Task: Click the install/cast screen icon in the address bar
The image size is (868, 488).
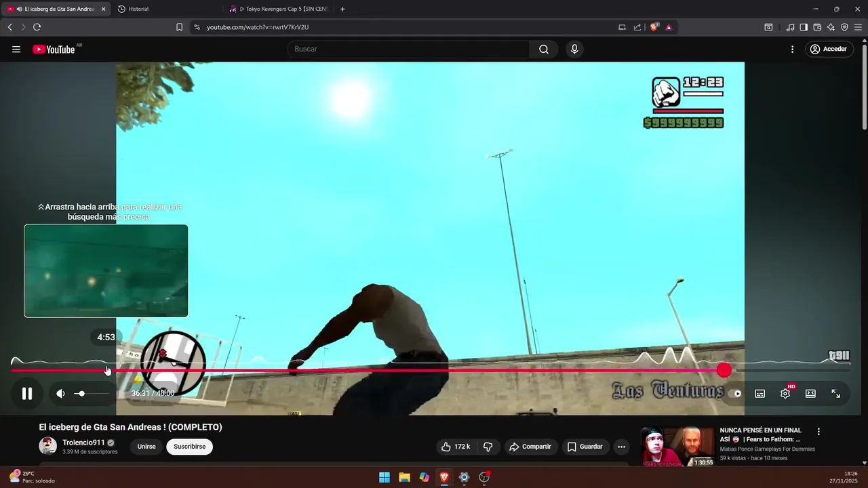Action: tap(623, 27)
